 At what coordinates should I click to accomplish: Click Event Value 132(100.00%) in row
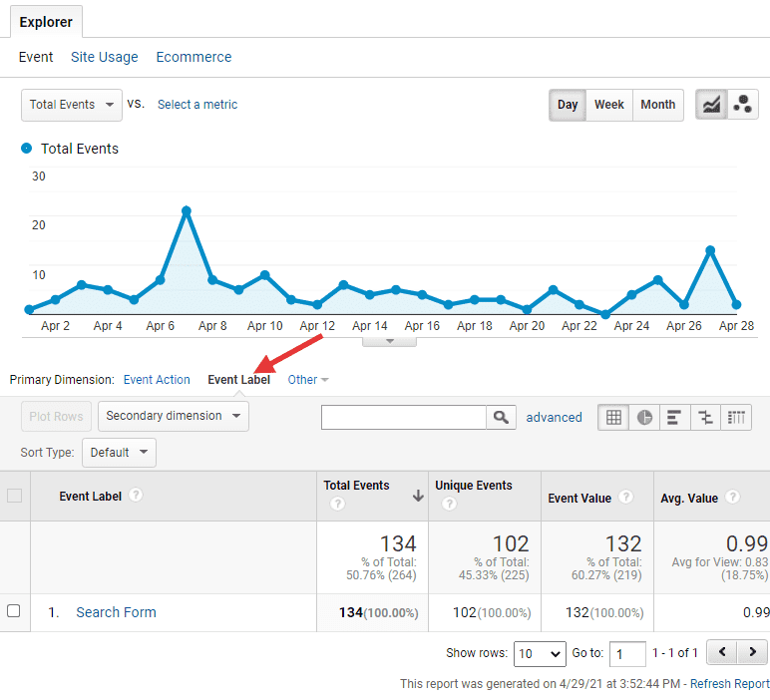[x=604, y=612]
